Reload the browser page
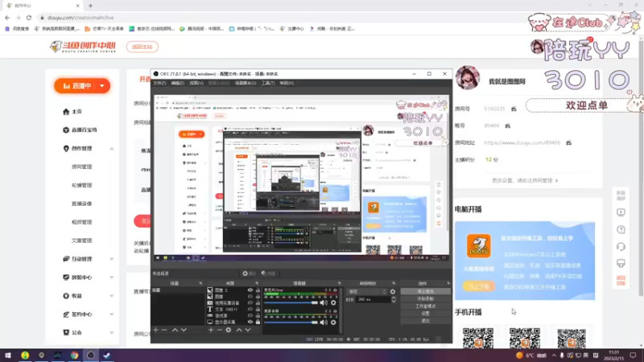The width and height of the screenshot is (644, 362). [x=29, y=18]
